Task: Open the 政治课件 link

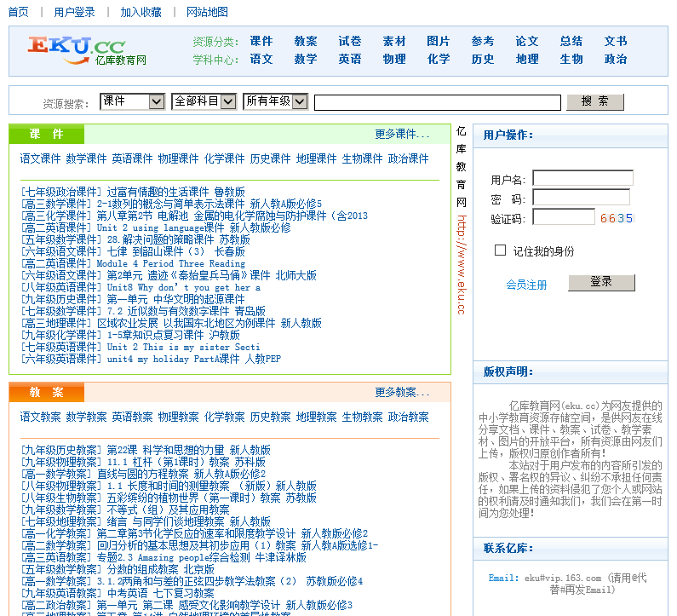Action: click(409, 158)
